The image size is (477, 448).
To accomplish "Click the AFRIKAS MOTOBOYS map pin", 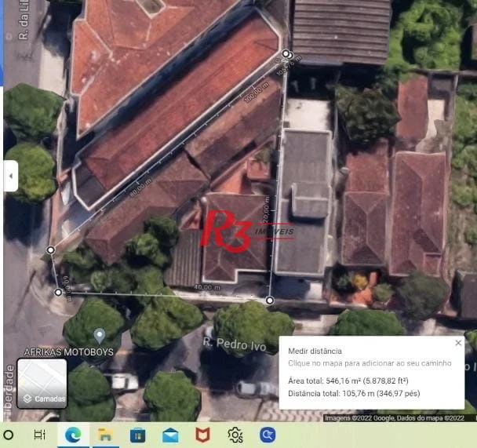I will pos(100,336).
